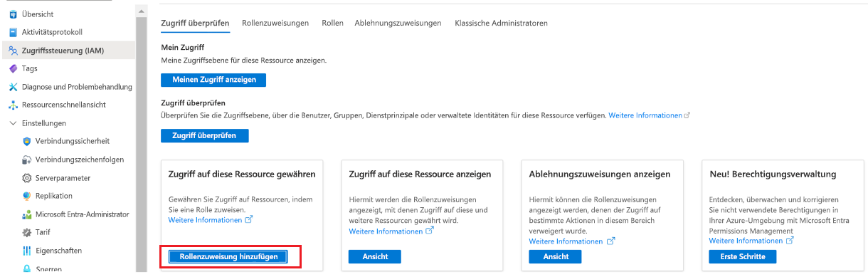Click Neu! Berechtigungsverwaltung card title
Image resolution: width=868 pixels, height=277 pixels.
pyautogui.click(x=773, y=174)
